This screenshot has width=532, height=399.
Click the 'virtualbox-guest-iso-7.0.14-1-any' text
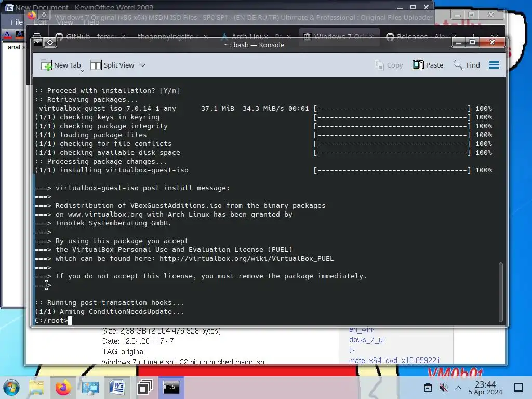tap(108, 108)
